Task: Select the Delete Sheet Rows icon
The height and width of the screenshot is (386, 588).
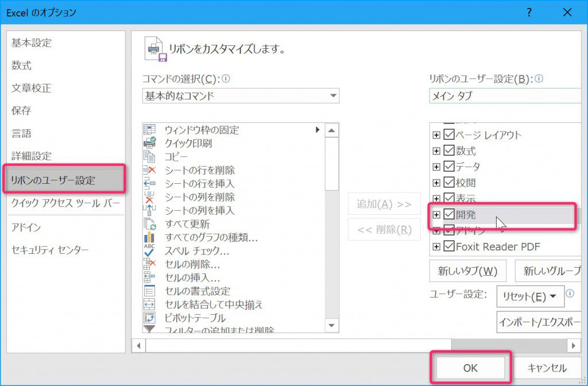Action: tap(149, 170)
